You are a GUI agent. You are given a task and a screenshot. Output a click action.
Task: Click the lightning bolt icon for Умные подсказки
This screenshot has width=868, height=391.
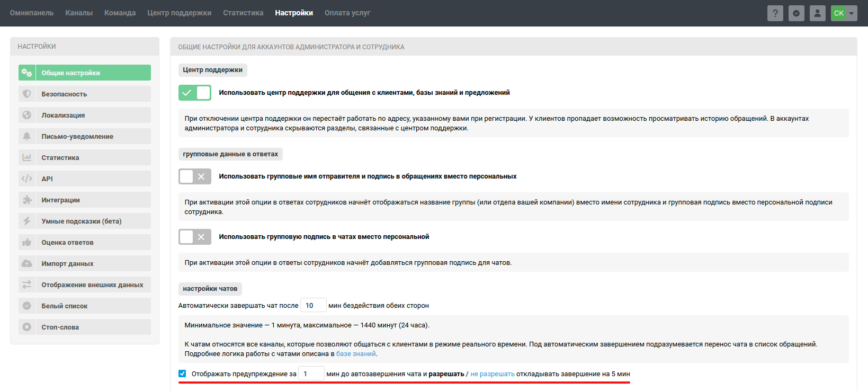(x=26, y=221)
